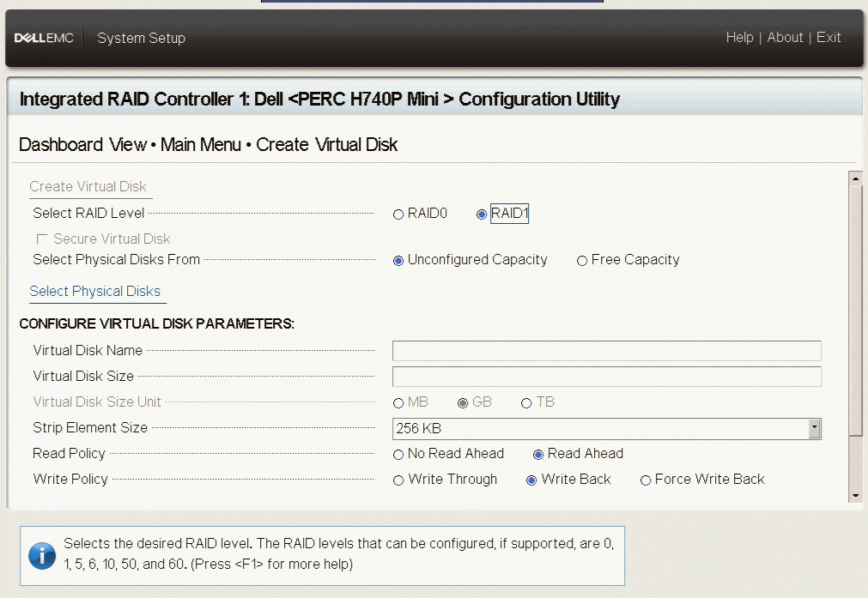Click the blue information icon
868x598 pixels.
(x=42, y=555)
